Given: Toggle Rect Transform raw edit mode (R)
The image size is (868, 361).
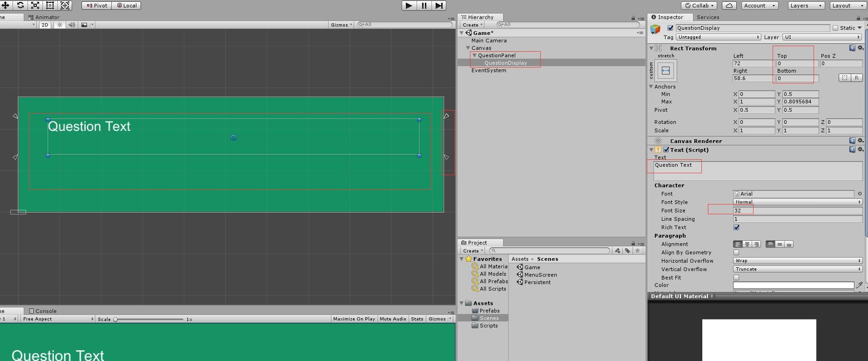Looking at the screenshot, I should tap(856, 78).
